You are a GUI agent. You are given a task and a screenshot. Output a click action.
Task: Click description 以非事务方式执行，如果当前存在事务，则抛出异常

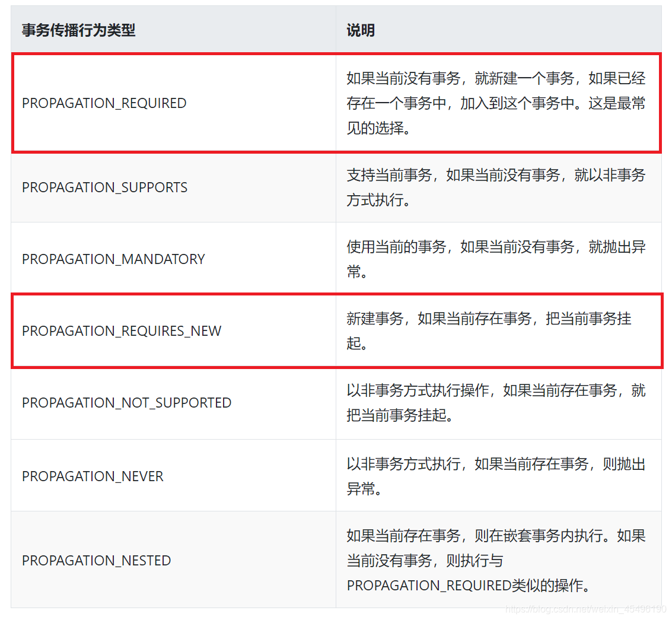(x=496, y=476)
